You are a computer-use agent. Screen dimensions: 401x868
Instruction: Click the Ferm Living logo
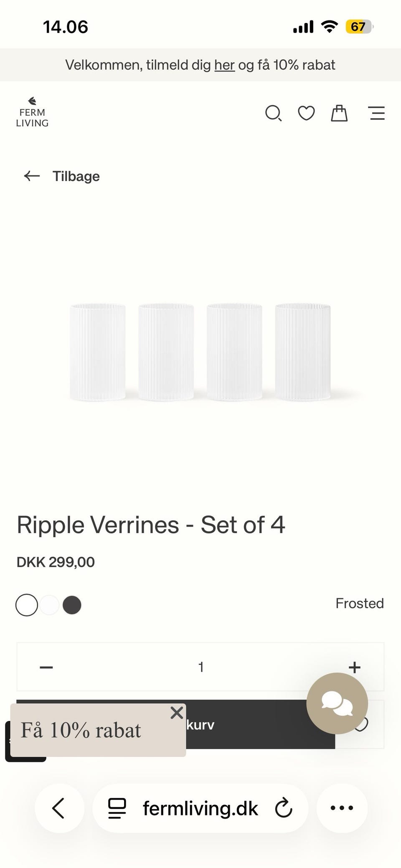32,112
